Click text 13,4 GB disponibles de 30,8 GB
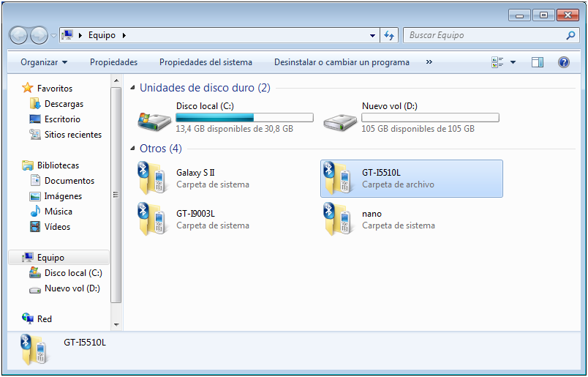This screenshot has width=588, height=377. (x=234, y=129)
